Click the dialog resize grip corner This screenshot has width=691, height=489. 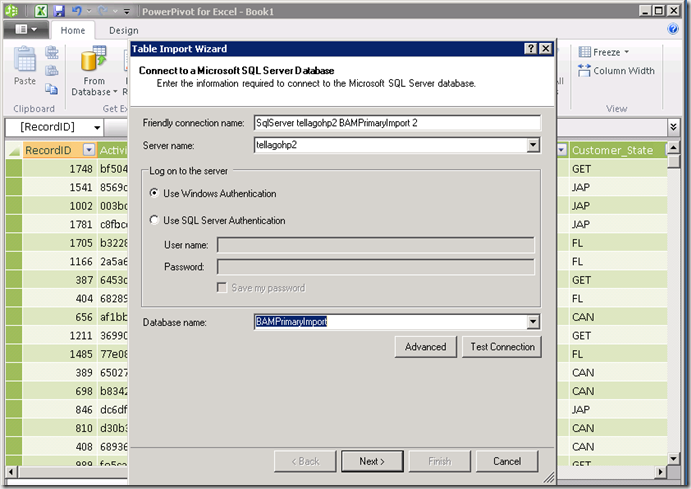pyautogui.click(x=549, y=478)
